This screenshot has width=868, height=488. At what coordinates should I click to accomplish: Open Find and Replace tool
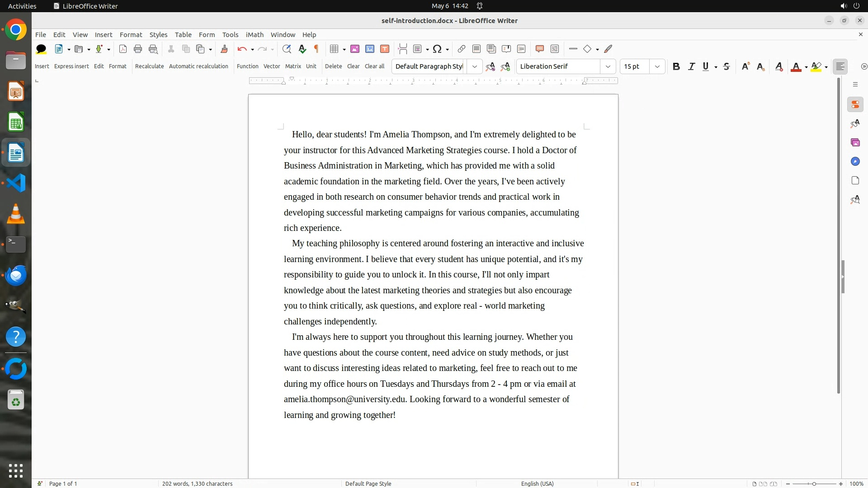(x=287, y=49)
